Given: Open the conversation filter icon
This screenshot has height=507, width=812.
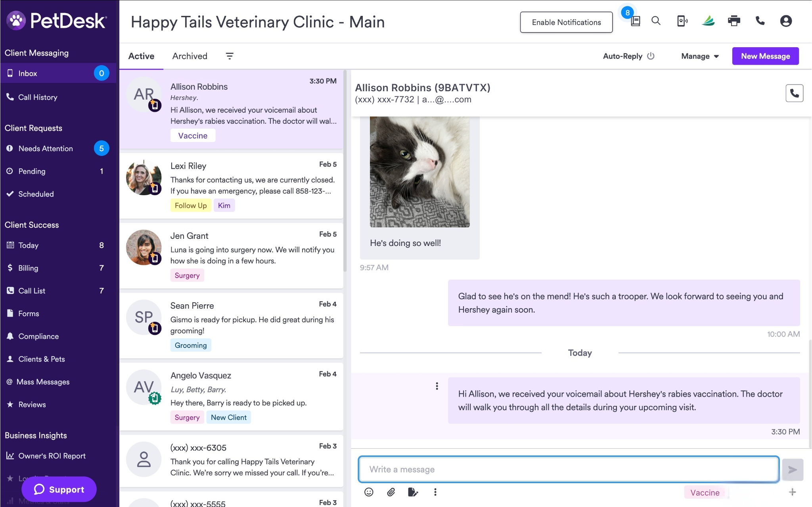Looking at the screenshot, I should [x=230, y=56].
